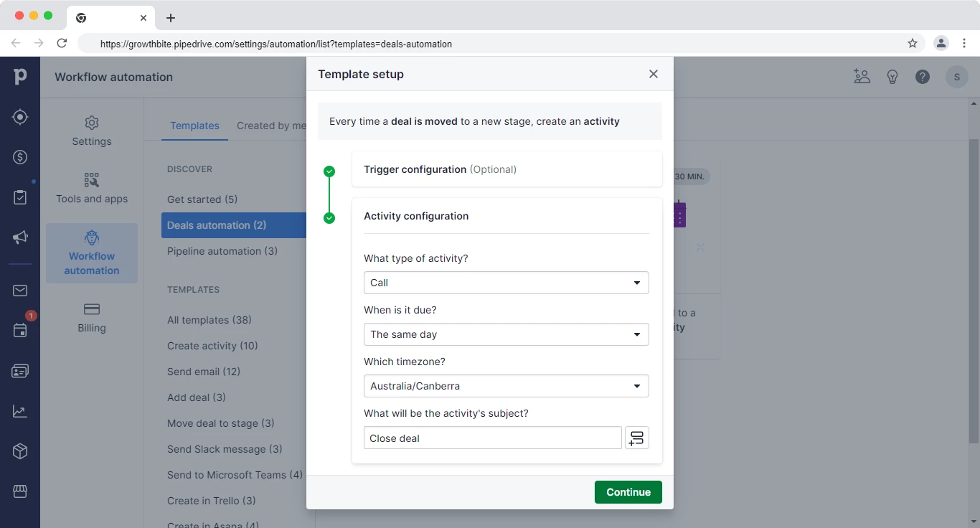Open Products box icon in sidebar

tap(20, 451)
